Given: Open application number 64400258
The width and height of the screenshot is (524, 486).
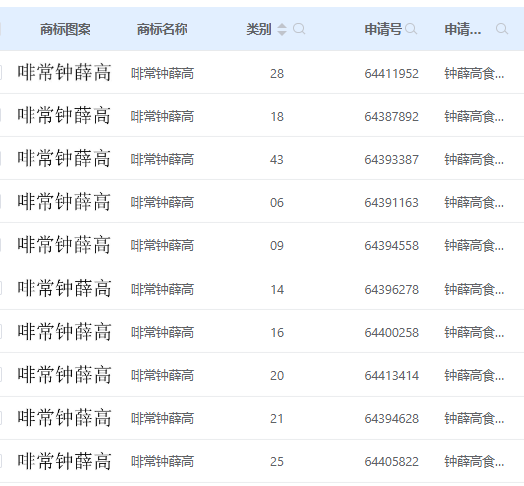Looking at the screenshot, I should tap(391, 333).
